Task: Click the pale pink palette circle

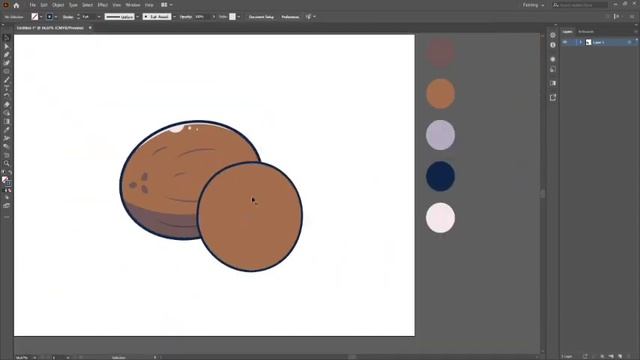Action: pos(440,218)
